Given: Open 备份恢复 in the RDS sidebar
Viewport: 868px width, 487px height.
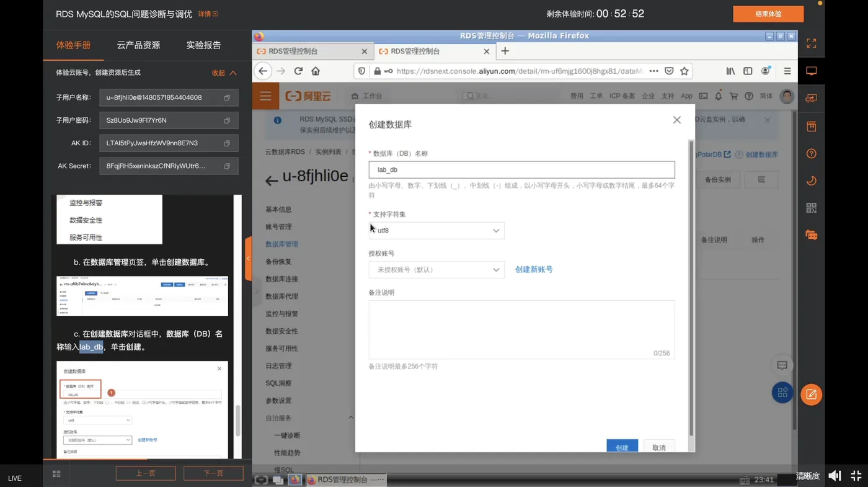Looking at the screenshot, I should [278, 262].
